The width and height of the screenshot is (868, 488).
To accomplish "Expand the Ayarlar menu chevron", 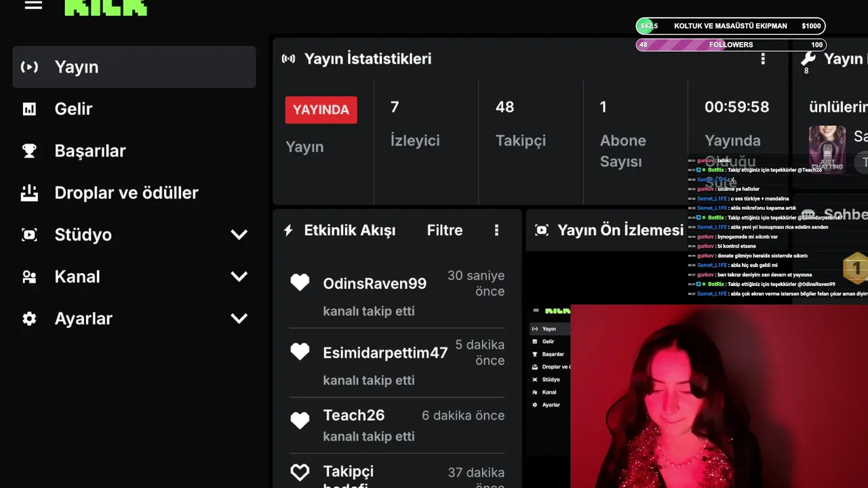I will click(239, 319).
